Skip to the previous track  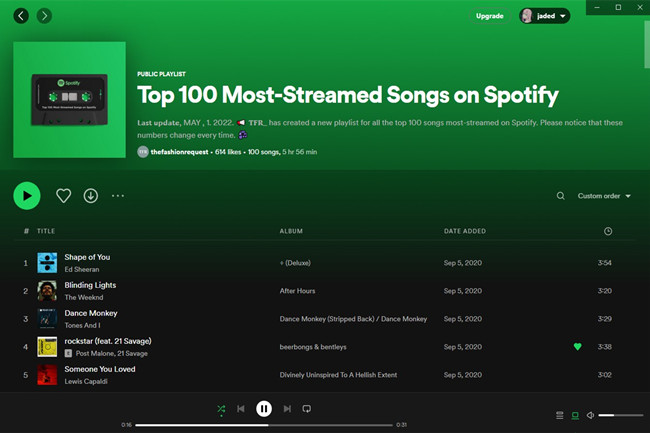click(241, 409)
